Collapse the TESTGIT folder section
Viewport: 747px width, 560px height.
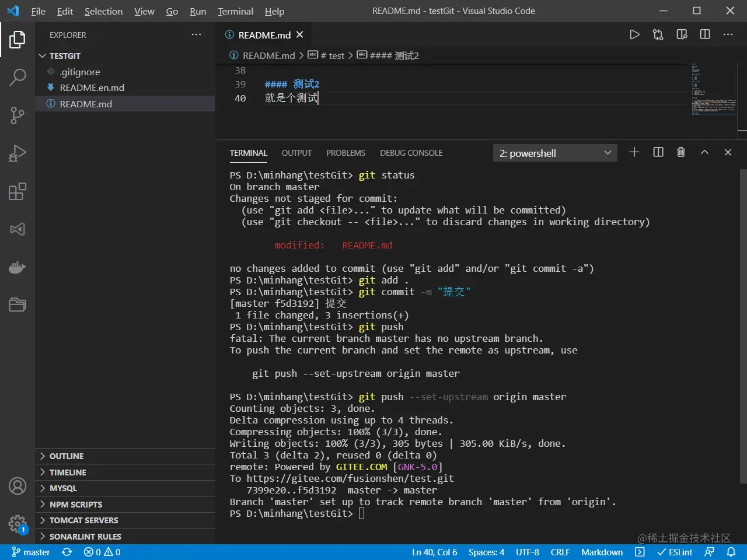tap(125, 56)
